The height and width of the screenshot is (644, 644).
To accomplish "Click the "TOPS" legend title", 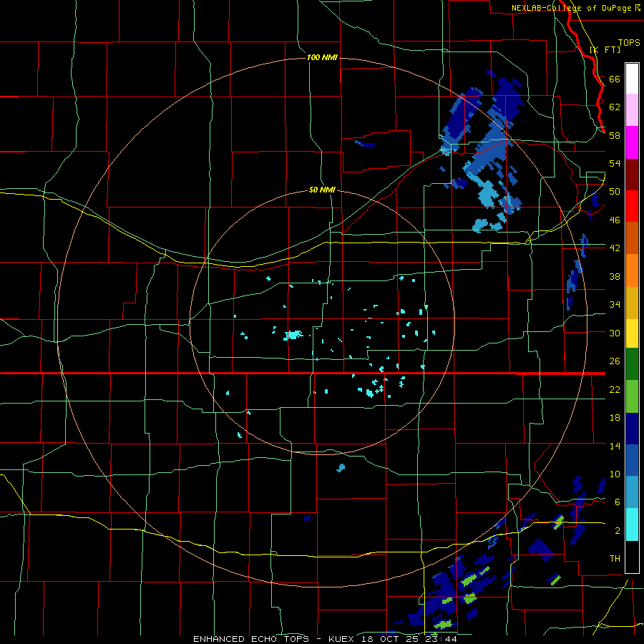I will click(629, 42).
